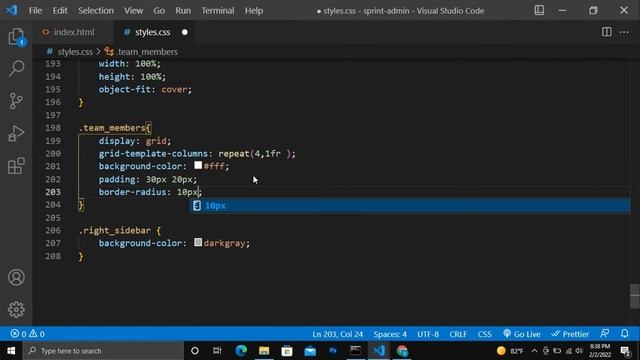
Task: Open the Search view in activity bar
Action: pyautogui.click(x=16, y=68)
